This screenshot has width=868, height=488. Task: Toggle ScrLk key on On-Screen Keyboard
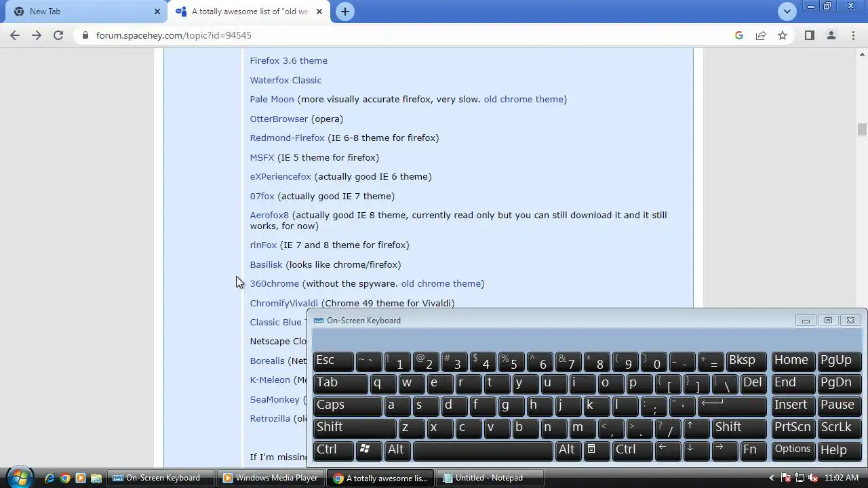point(840,428)
